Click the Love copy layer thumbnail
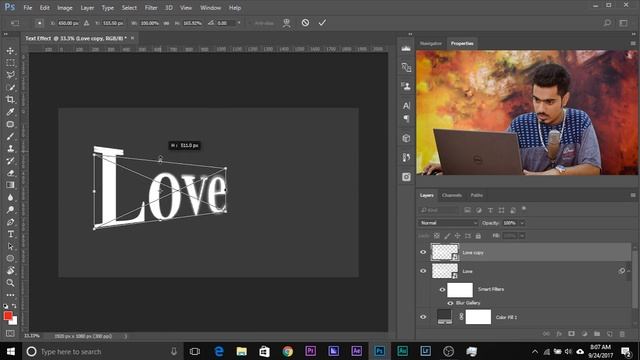Viewport: 640px width, 360px height. [445, 252]
